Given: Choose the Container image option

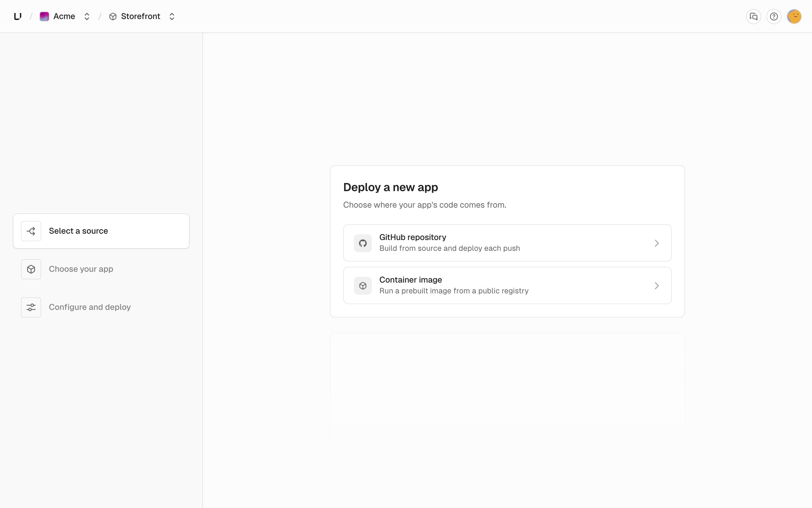Looking at the screenshot, I should 507,285.
